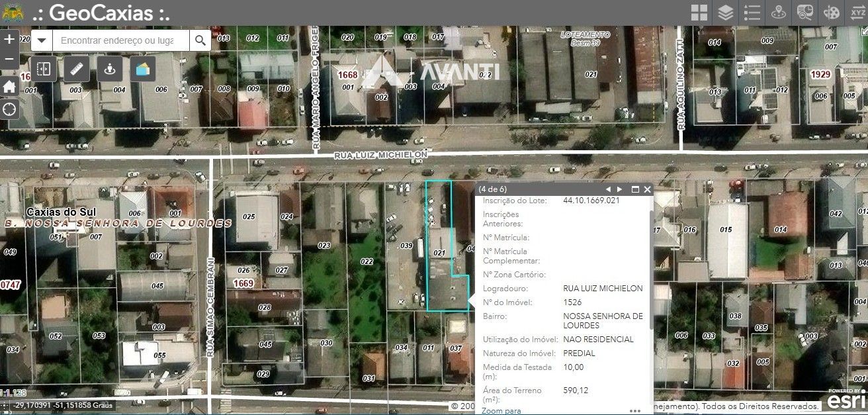
Task: Activate the swipe layer comparison tool
Action: 44,68
